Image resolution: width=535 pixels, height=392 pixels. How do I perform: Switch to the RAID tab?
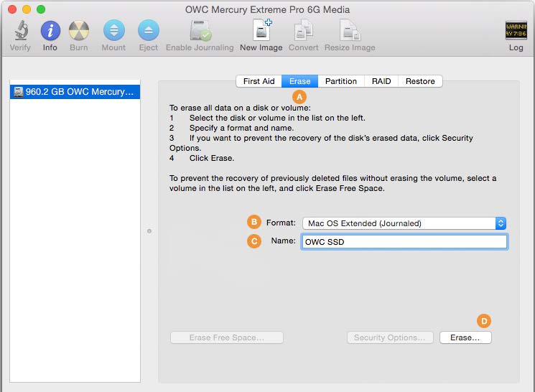click(x=381, y=81)
